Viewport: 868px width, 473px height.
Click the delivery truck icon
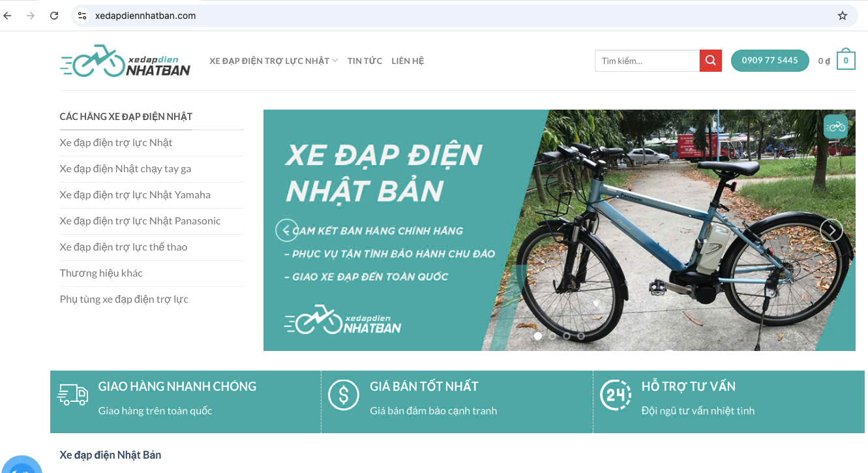(x=73, y=395)
